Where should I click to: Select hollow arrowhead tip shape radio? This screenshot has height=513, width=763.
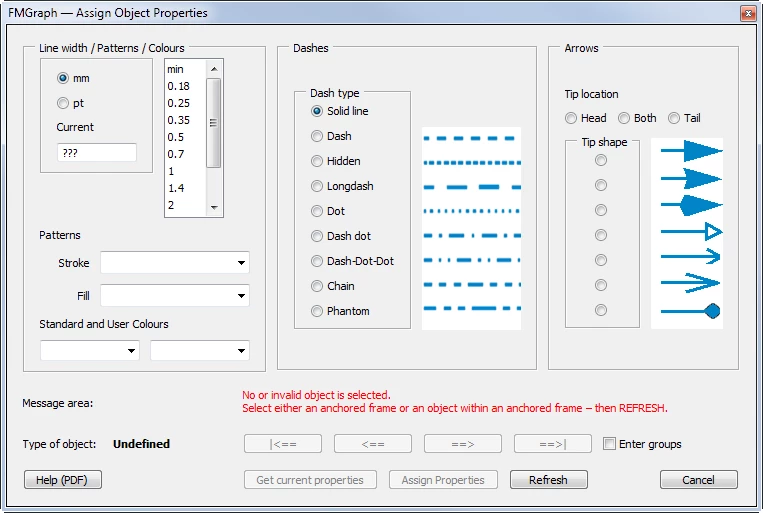click(x=601, y=235)
